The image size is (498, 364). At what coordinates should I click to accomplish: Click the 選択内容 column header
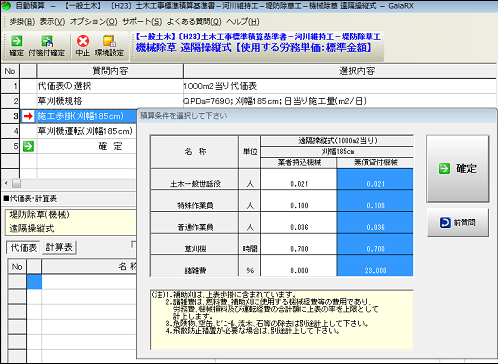[340, 71]
